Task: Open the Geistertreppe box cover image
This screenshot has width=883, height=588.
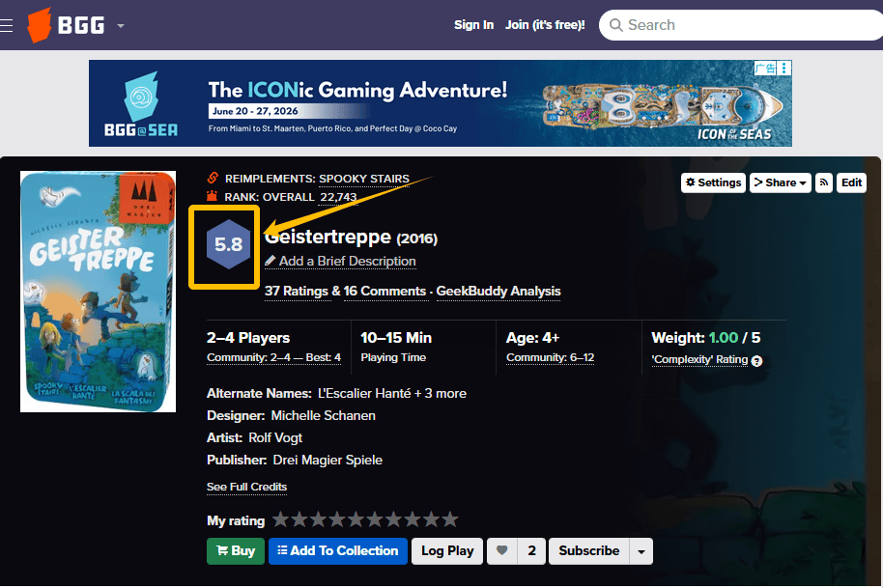Action: [x=98, y=292]
